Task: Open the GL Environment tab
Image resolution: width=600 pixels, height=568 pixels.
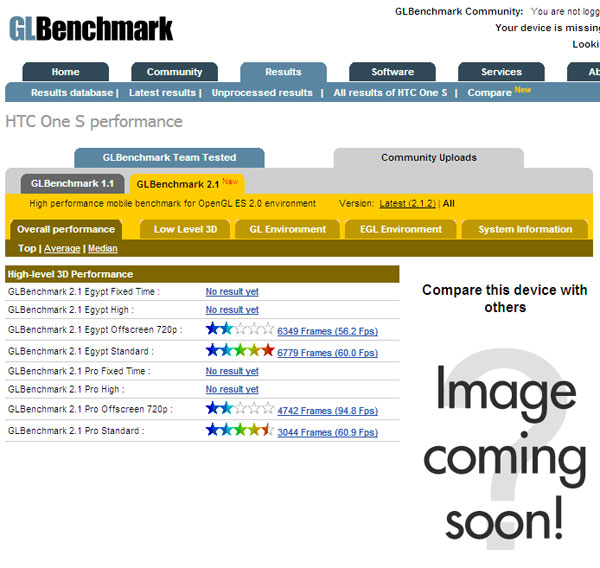Action: (287, 229)
